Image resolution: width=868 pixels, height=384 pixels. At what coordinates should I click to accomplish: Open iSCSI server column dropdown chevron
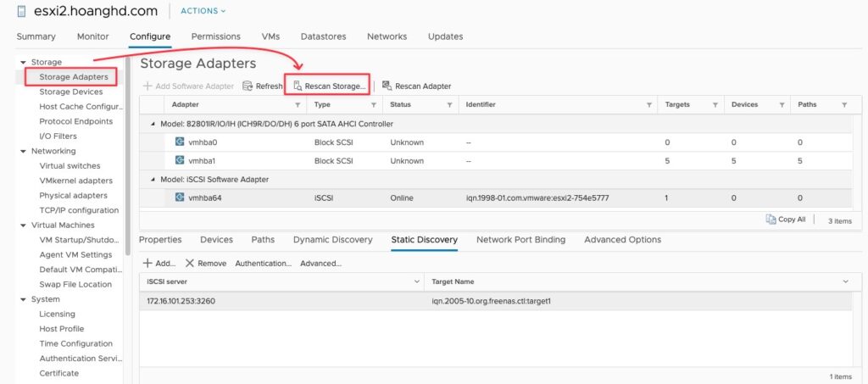pyautogui.click(x=417, y=281)
